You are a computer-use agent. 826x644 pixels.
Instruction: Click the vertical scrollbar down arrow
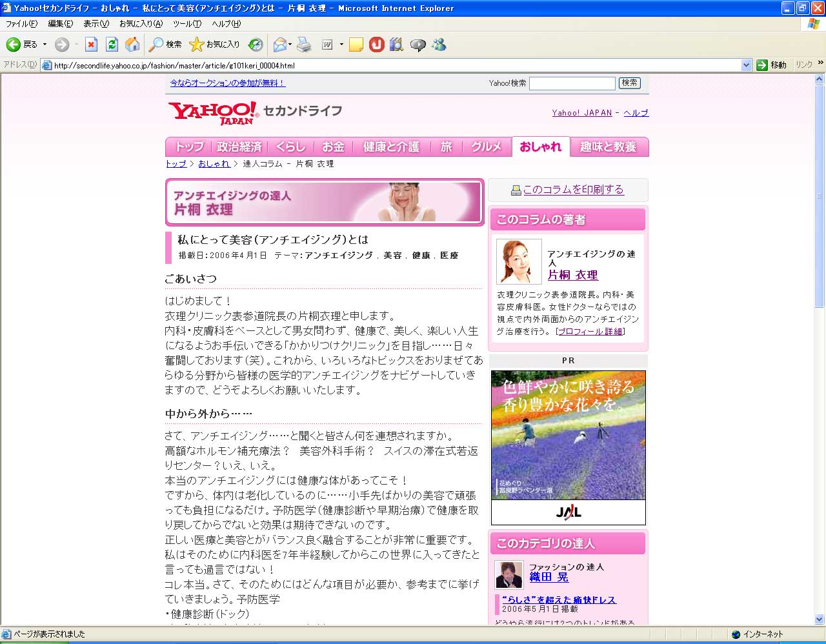820,619
